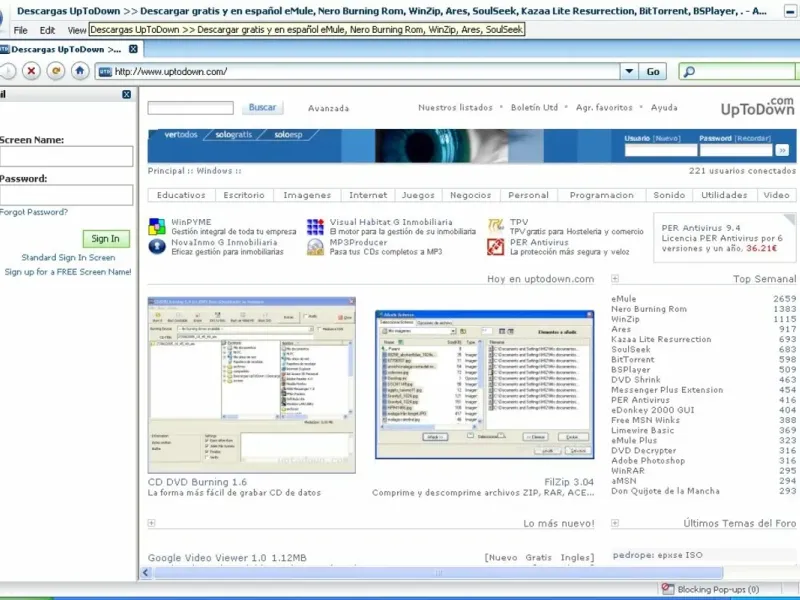Open the Ayuda link
This screenshot has height=600, width=800.
(664, 108)
